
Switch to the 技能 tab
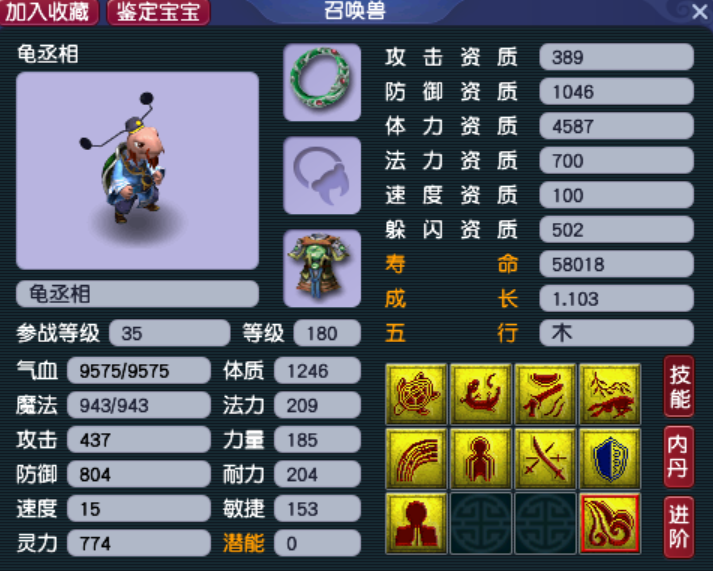[679, 386]
